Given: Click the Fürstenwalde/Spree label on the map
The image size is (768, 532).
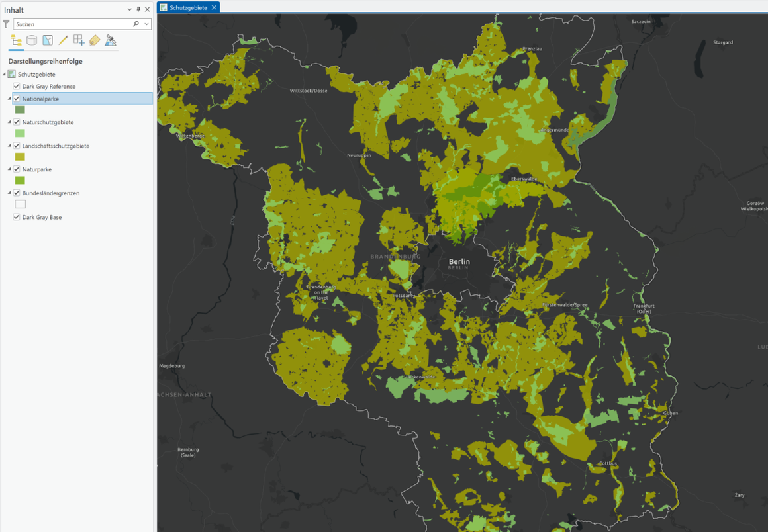Looking at the screenshot, I should pyautogui.click(x=565, y=305).
